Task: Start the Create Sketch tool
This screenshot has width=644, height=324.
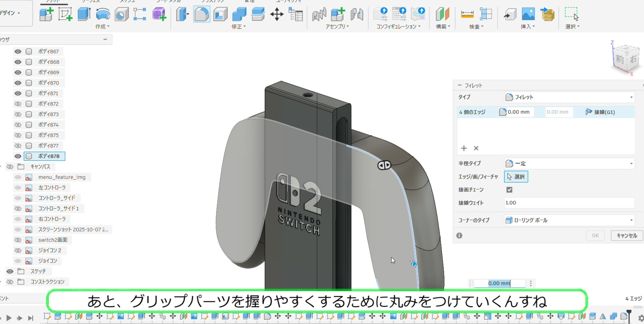Action: tap(65, 14)
